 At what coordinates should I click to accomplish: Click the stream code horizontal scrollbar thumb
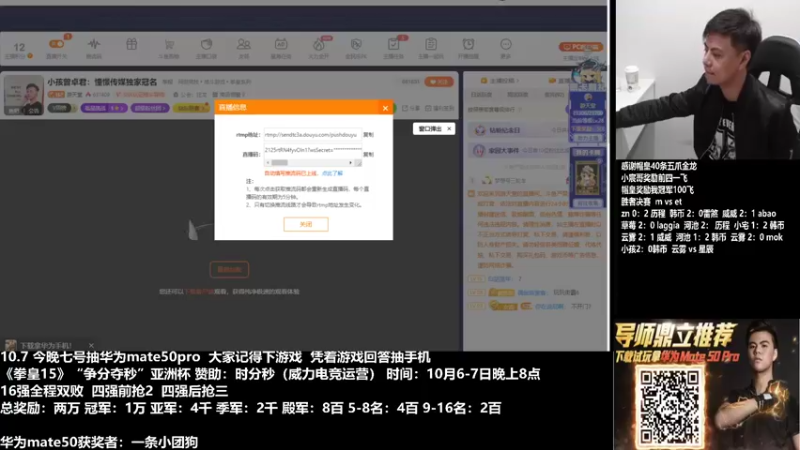tap(279, 162)
